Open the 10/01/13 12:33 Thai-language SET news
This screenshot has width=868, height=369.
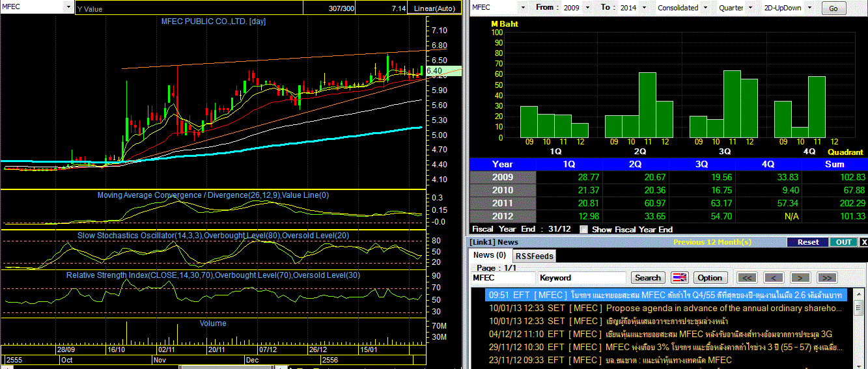coord(665,321)
